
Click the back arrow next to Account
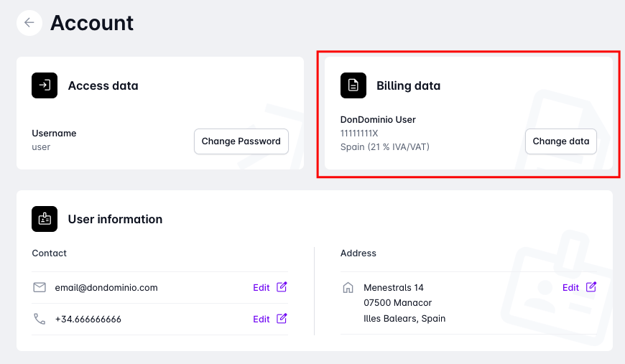29,23
